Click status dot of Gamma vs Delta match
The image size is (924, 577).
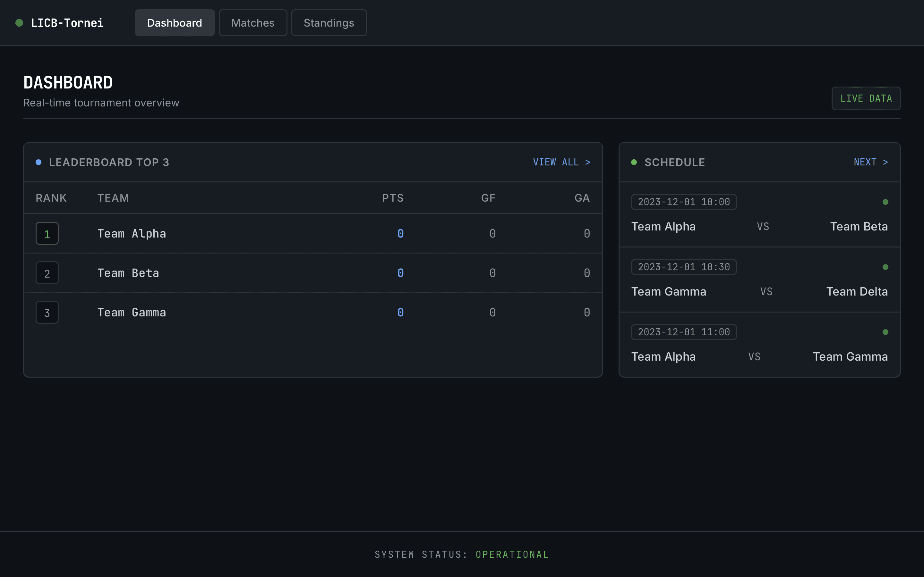click(885, 267)
